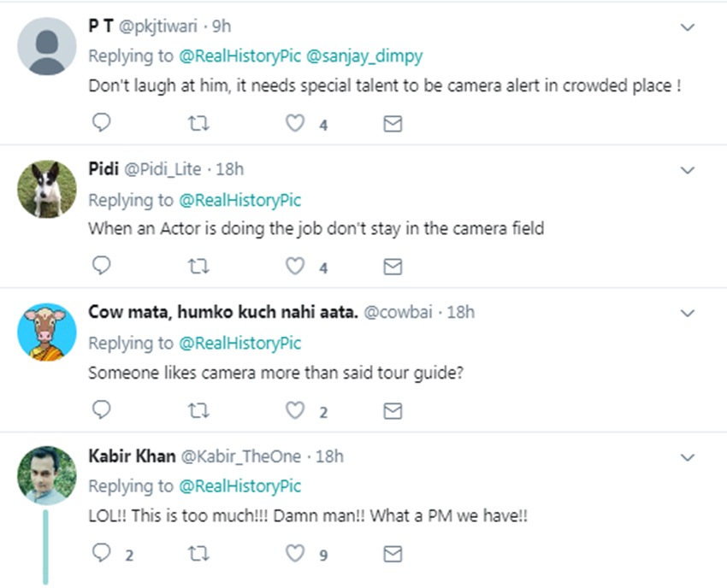Reply to Pidi's tweet
727x588 pixels.
pos(101,268)
